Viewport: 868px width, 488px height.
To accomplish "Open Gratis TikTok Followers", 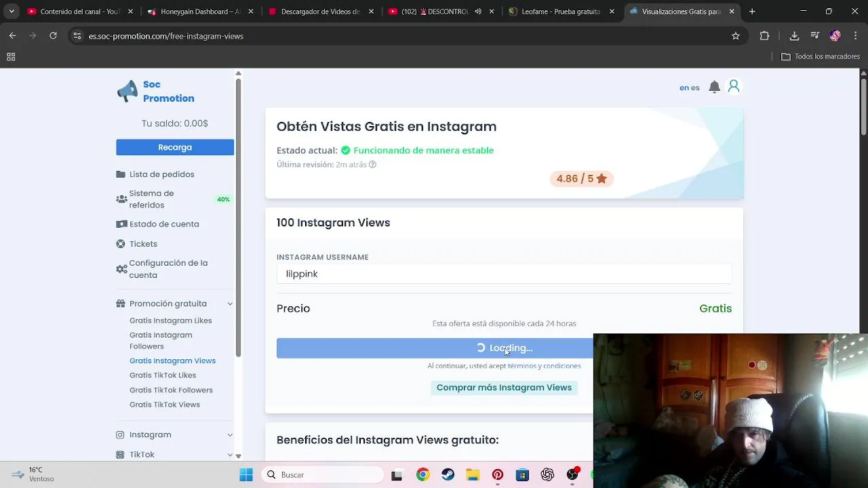I will [171, 390].
